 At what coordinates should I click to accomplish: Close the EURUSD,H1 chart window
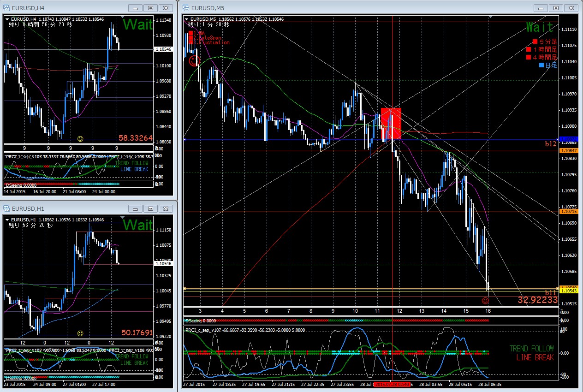165,208
